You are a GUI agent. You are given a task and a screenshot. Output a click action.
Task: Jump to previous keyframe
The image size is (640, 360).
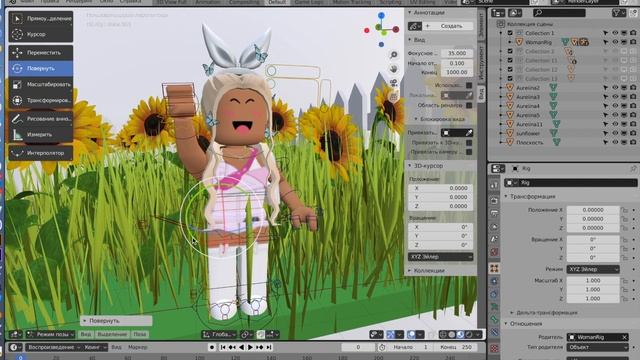coord(232,347)
